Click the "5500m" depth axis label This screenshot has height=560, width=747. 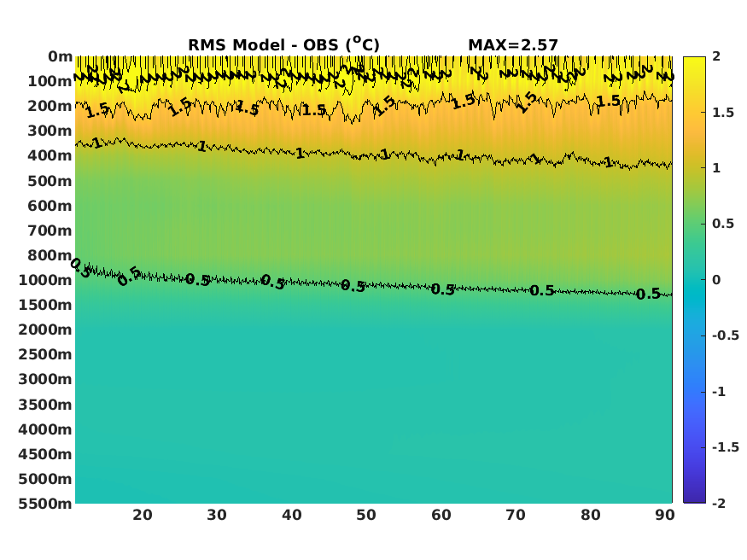tap(45, 504)
